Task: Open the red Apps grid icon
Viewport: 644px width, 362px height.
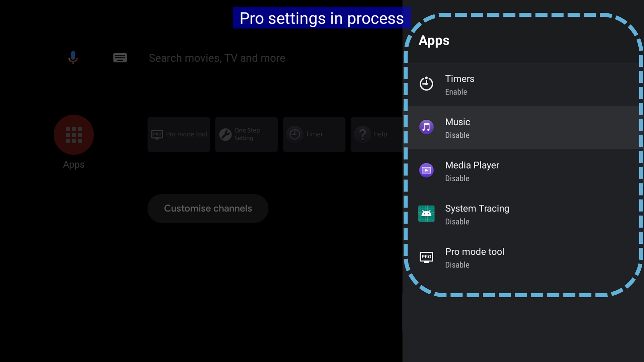Action: [74, 135]
